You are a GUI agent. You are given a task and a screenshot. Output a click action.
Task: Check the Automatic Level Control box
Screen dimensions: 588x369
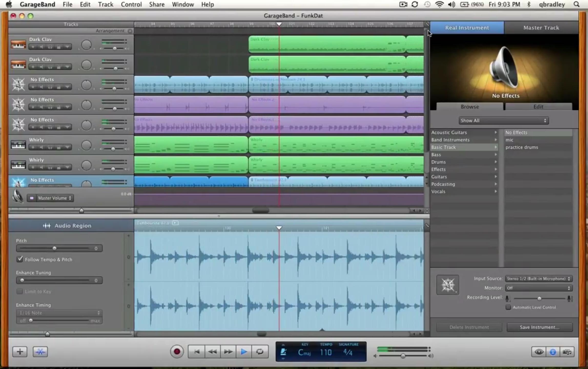508,307
